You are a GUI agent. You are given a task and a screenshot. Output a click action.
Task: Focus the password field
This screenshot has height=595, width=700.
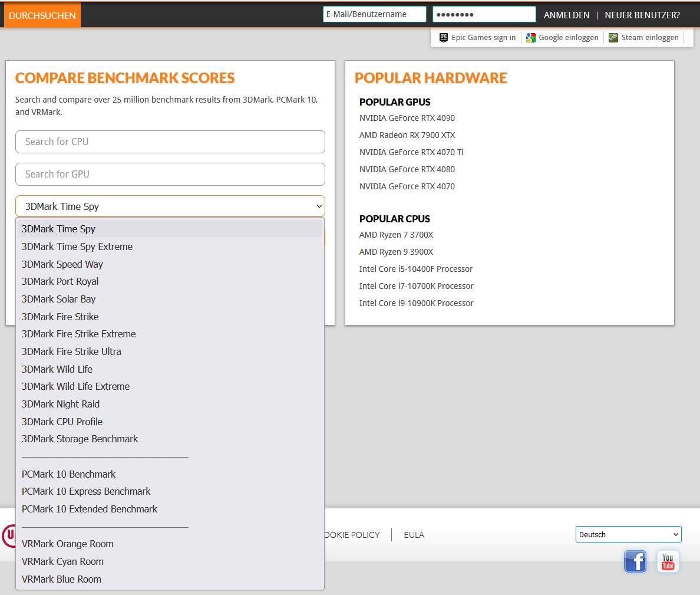pos(484,14)
